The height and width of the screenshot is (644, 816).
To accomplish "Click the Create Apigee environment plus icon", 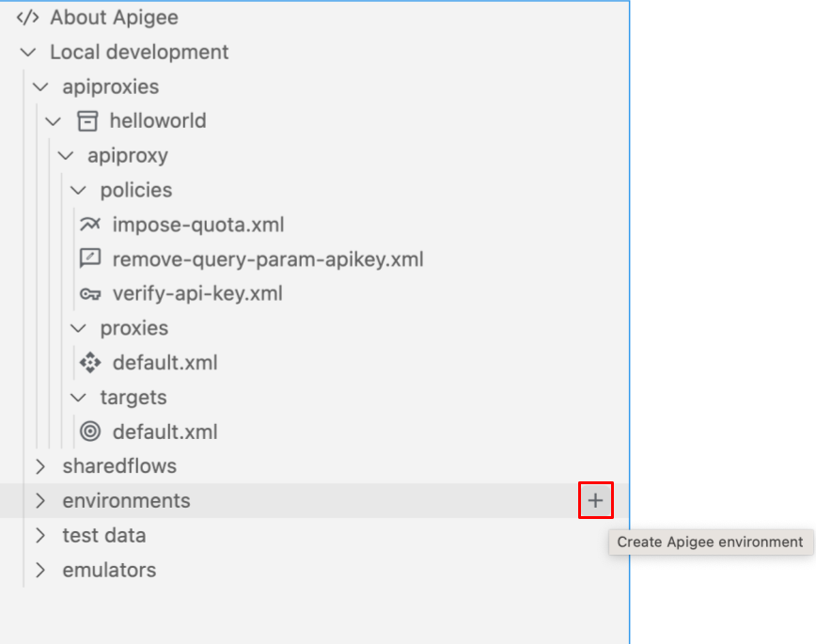I will (x=596, y=500).
